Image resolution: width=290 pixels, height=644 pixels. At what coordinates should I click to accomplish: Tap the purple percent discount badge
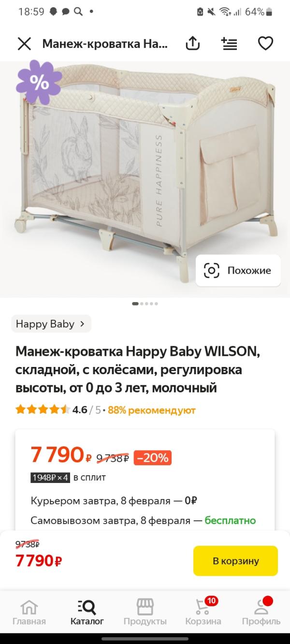(x=39, y=83)
